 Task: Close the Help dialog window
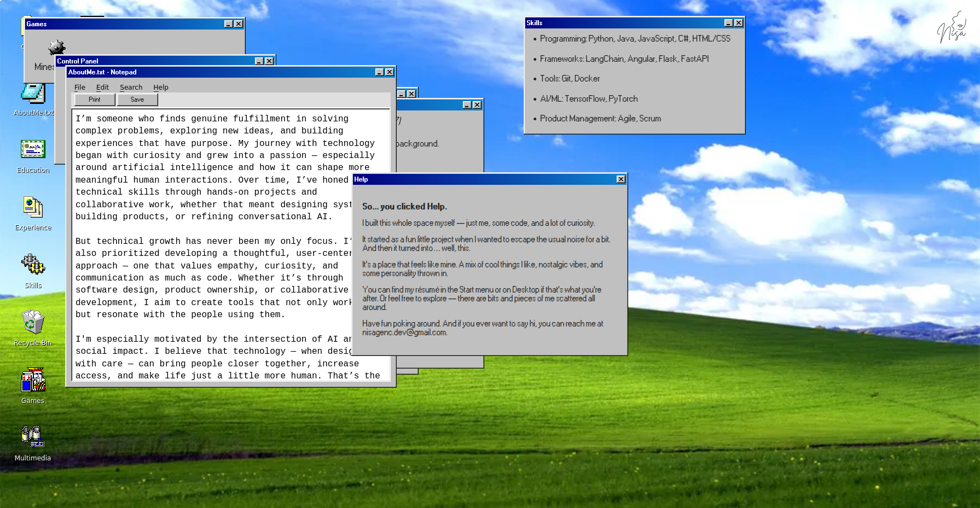621,179
